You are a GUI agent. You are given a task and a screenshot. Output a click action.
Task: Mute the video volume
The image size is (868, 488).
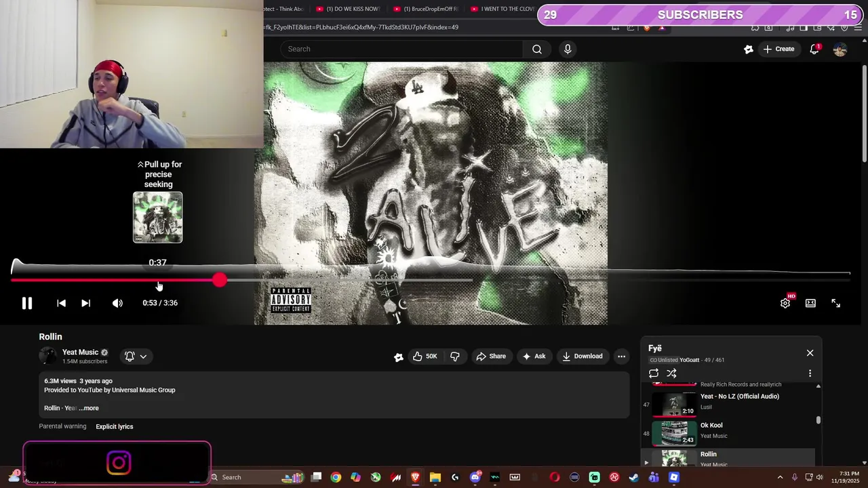[117, 303]
